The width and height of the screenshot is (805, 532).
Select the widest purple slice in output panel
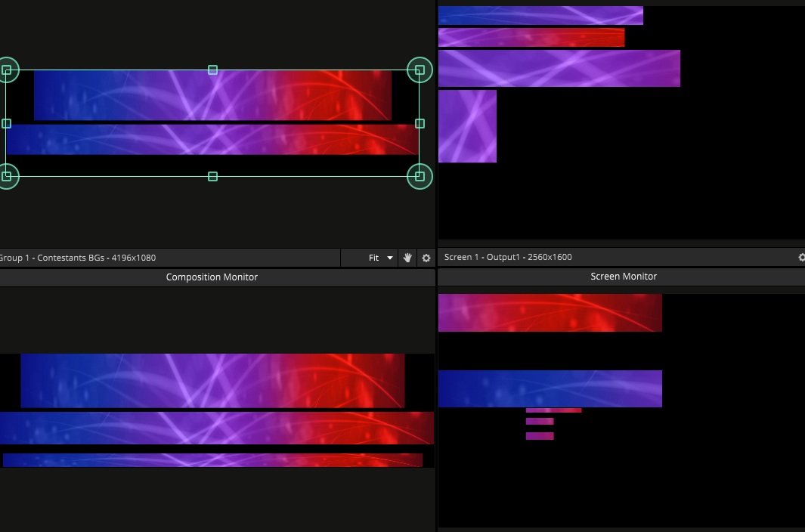coord(559,69)
